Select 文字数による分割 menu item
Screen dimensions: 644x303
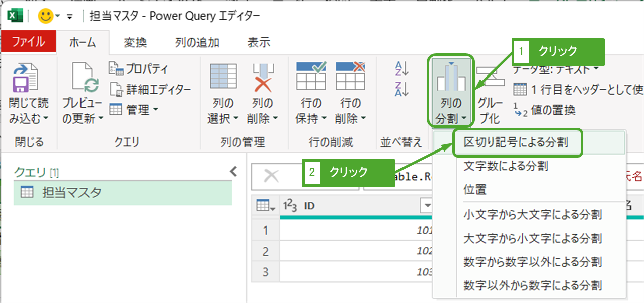point(506,166)
